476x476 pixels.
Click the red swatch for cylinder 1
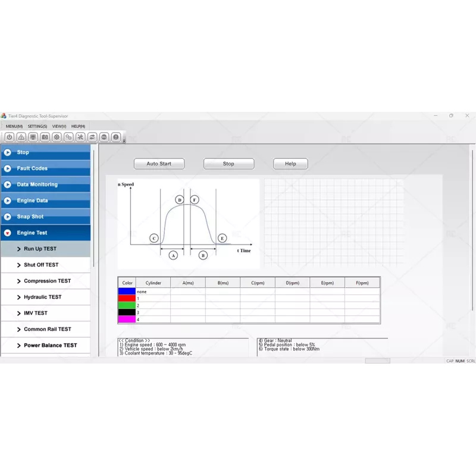[126, 299]
